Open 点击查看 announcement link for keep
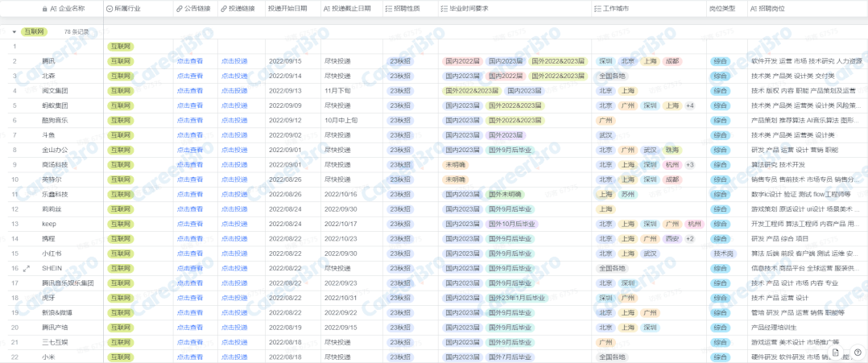The width and height of the screenshot is (868, 363). [190, 224]
